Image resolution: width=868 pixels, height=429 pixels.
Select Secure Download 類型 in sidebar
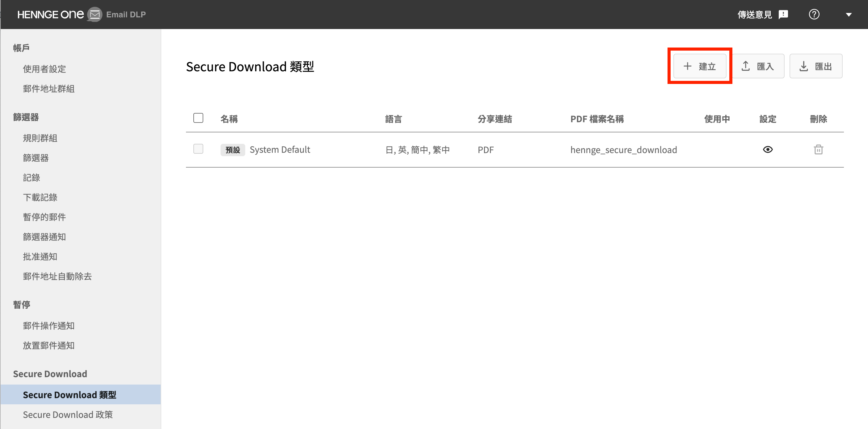tap(81, 394)
